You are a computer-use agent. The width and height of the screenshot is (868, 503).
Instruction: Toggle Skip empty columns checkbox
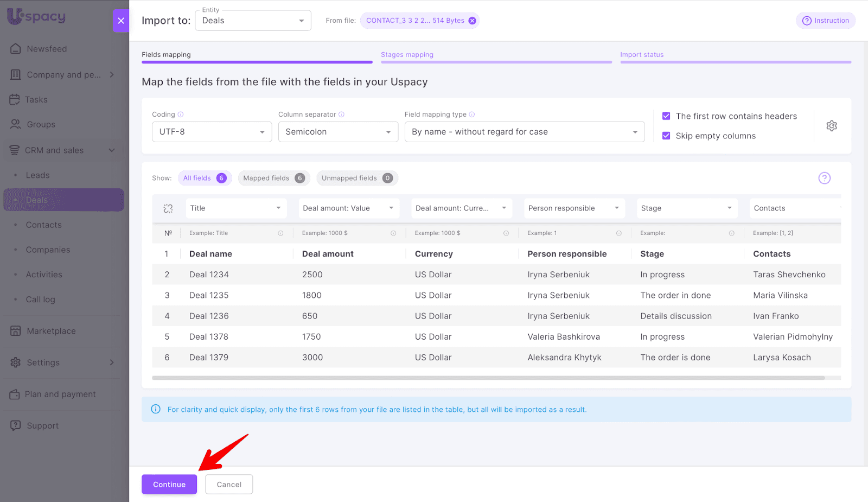tap(666, 136)
